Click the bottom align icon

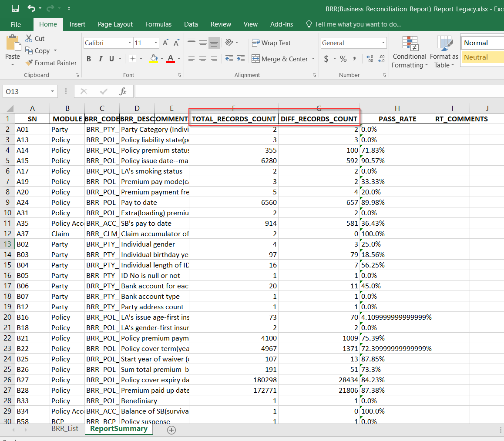pos(214,42)
